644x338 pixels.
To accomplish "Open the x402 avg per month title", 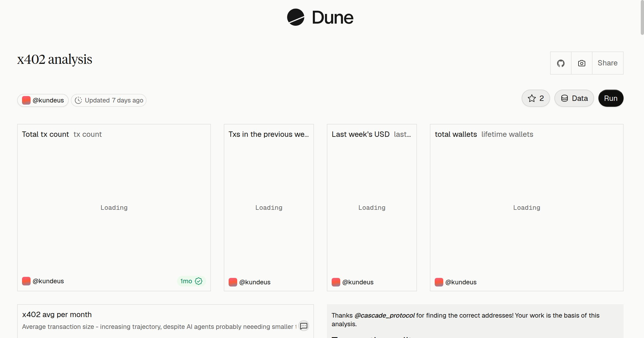I will 57,314.
